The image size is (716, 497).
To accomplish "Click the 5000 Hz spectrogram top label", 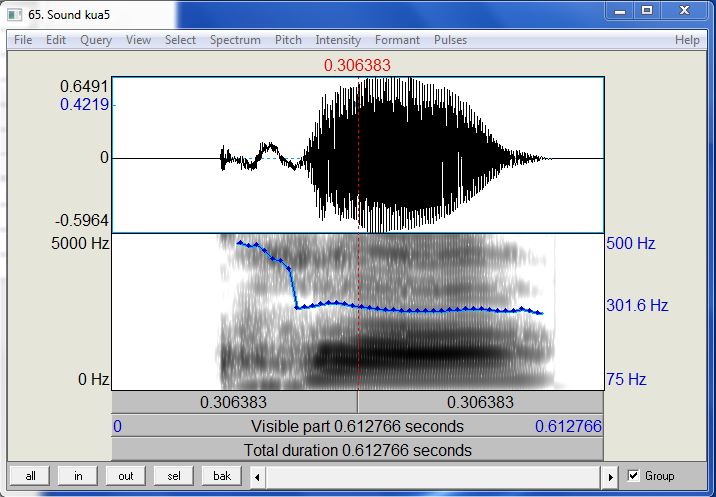I will 80,243.
